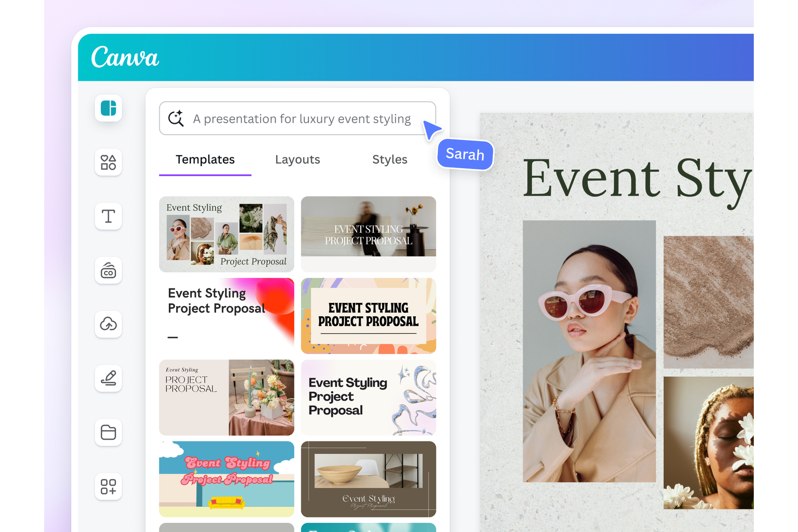The height and width of the screenshot is (532, 798).
Task: Click the magic search sparkle icon
Action: [176, 119]
